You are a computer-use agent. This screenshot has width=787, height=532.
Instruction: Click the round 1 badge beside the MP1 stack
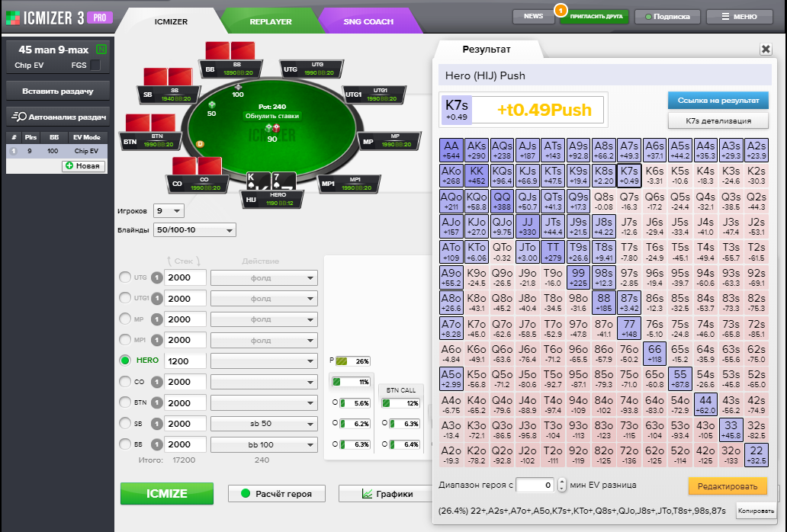157,340
